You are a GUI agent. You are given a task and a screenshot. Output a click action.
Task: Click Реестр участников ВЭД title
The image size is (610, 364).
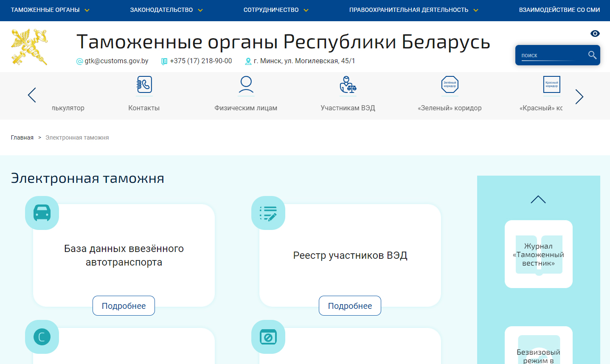(350, 255)
